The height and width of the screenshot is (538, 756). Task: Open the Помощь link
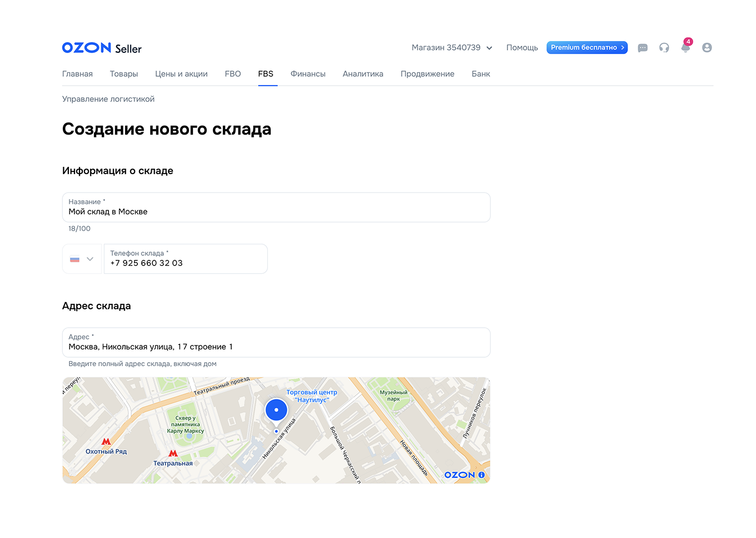521,48
